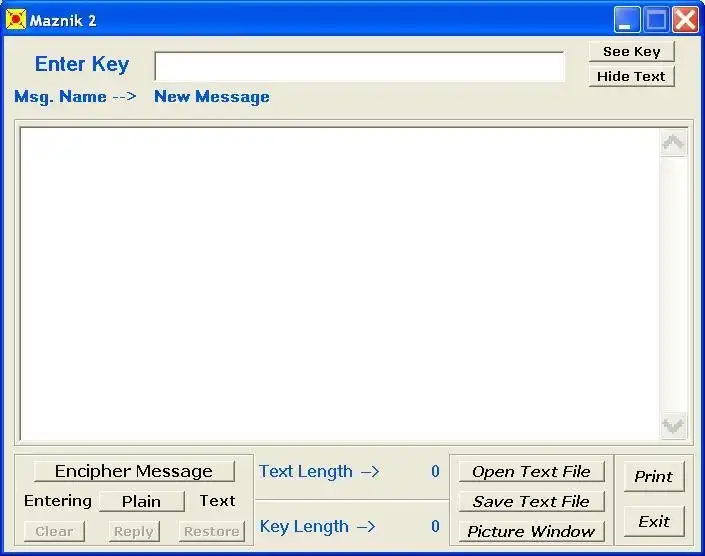Click the See Key button
Viewport: 705px width, 556px height.
click(x=631, y=52)
